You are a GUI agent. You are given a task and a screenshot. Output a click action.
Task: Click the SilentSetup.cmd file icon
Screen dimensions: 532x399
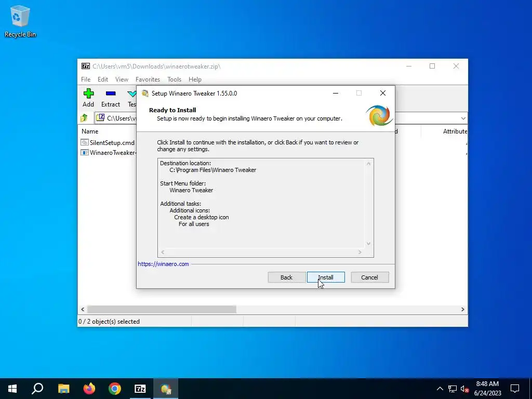85,142
